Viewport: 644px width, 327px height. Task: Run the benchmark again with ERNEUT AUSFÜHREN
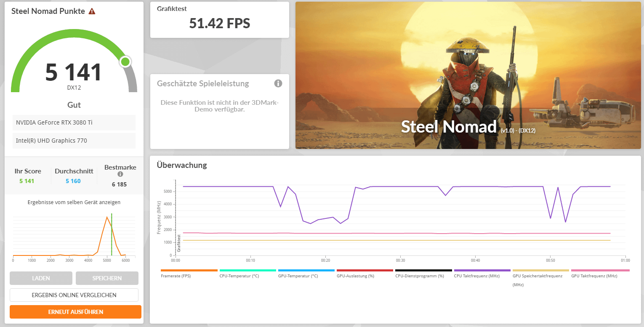[x=75, y=312]
